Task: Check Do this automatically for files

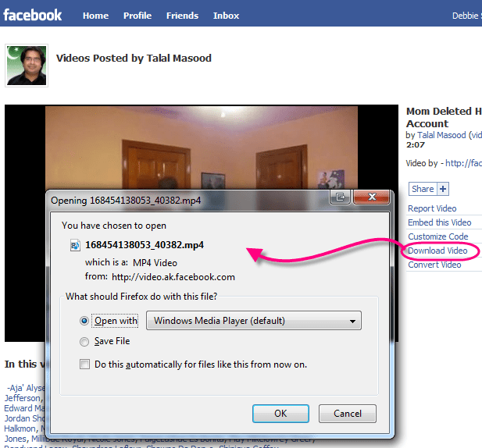Action: click(84, 364)
